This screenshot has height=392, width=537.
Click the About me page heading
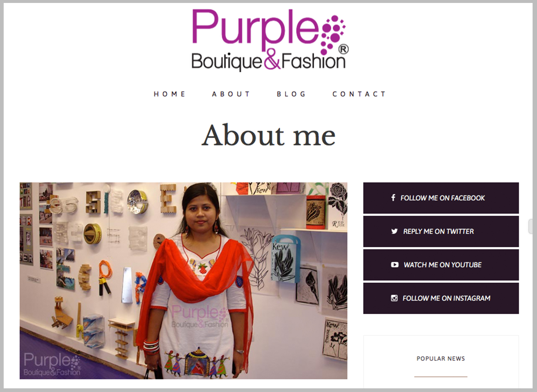(268, 135)
